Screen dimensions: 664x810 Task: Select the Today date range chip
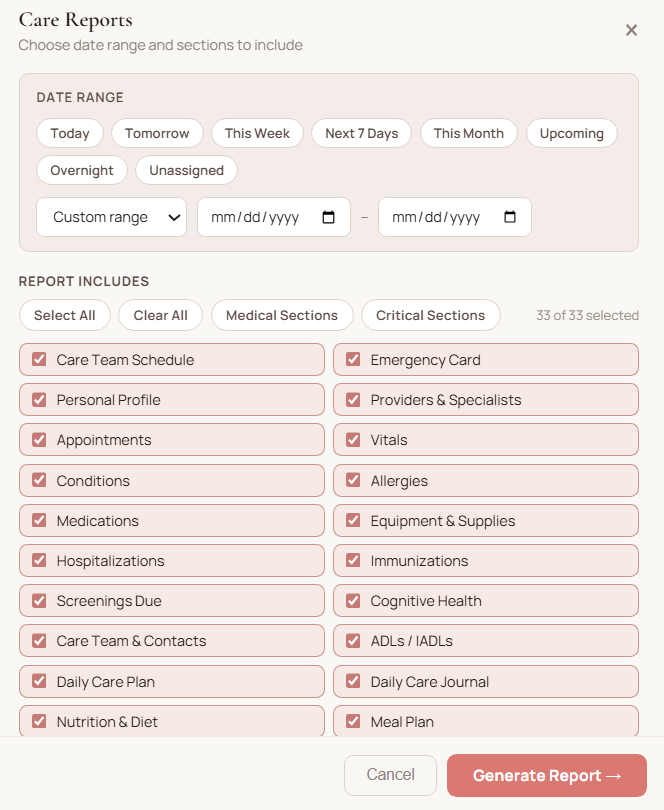pyautogui.click(x=70, y=133)
